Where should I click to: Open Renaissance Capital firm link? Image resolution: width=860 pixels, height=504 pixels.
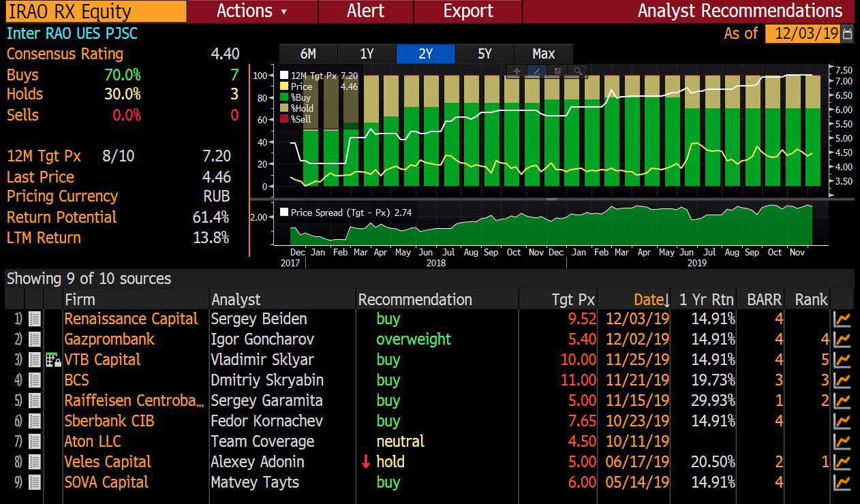(x=131, y=319)
